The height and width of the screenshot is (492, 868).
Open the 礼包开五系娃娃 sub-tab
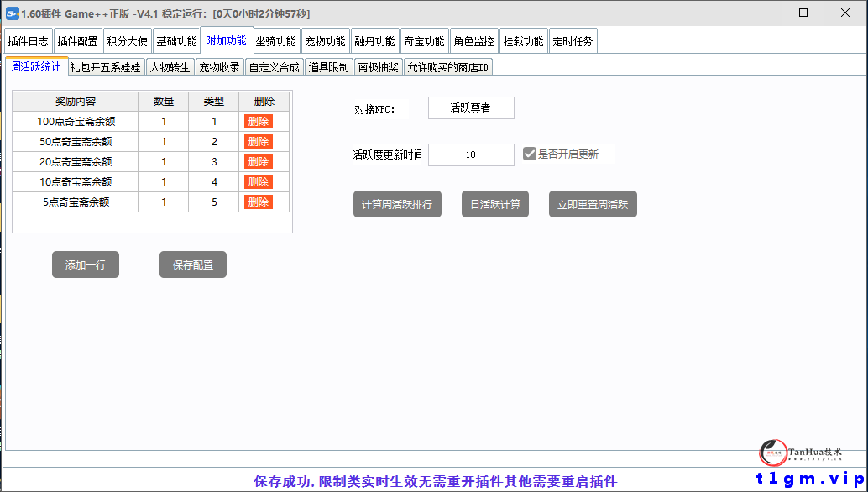(x=107, y=66)
